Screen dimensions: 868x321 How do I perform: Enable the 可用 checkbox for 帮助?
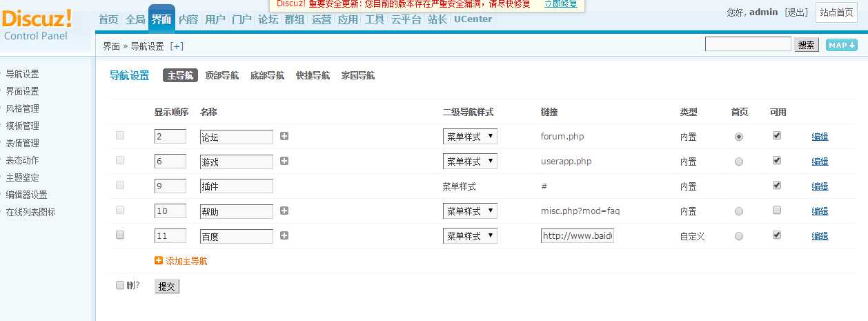(777, 210)
